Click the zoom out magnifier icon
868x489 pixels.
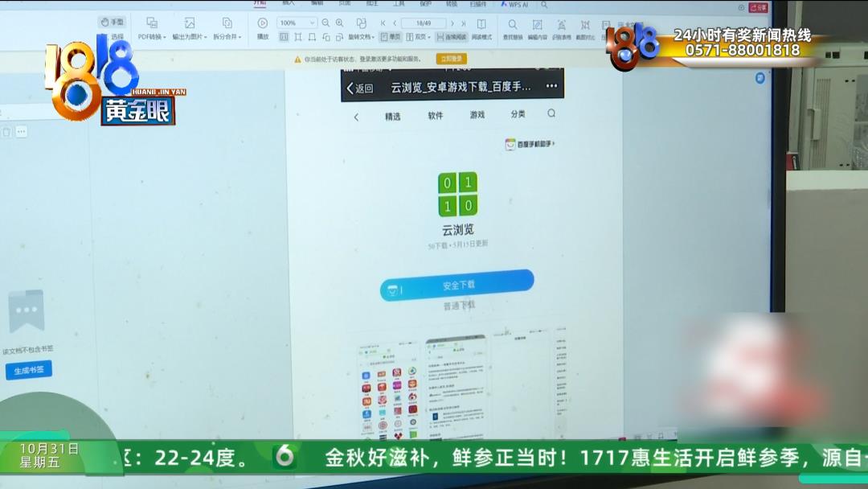tap(325, 23)
